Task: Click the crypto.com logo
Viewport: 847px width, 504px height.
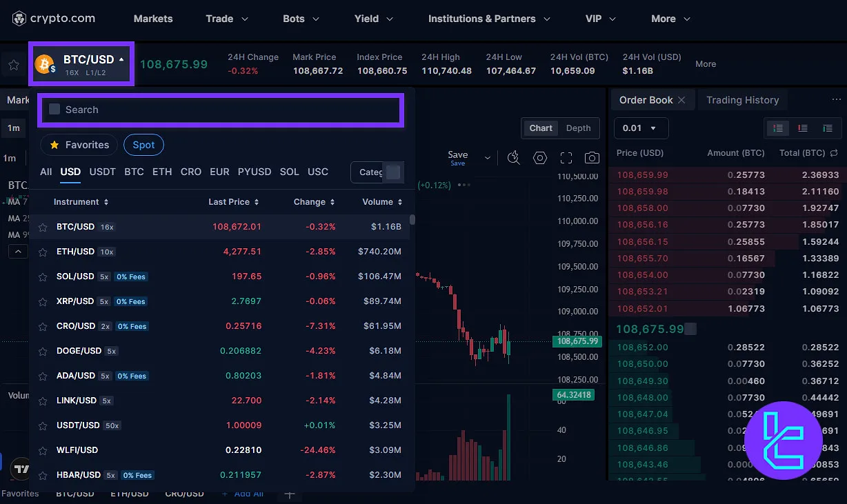Action: [54, 19]
